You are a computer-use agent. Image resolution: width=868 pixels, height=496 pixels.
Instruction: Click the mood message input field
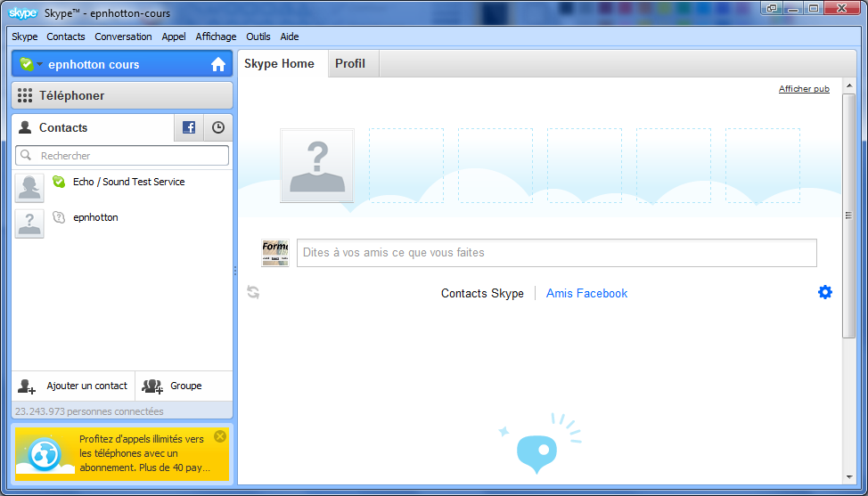557,253
